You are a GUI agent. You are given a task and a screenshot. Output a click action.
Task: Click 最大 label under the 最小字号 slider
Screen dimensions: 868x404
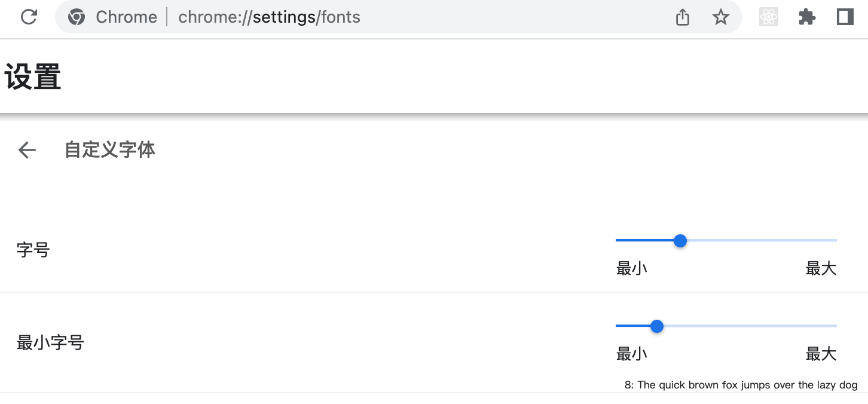click(x=821, y=354)
